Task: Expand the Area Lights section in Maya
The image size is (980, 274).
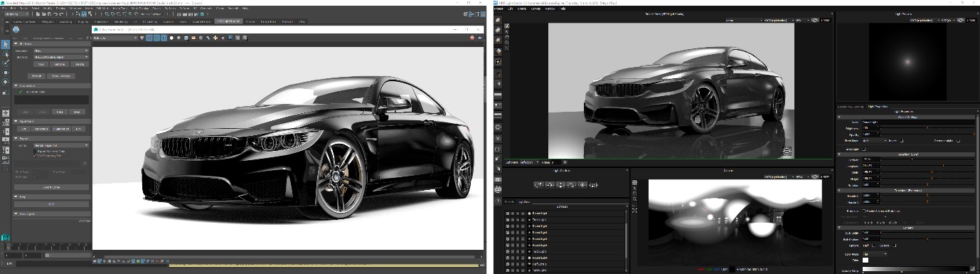Action: click(16, 214)
